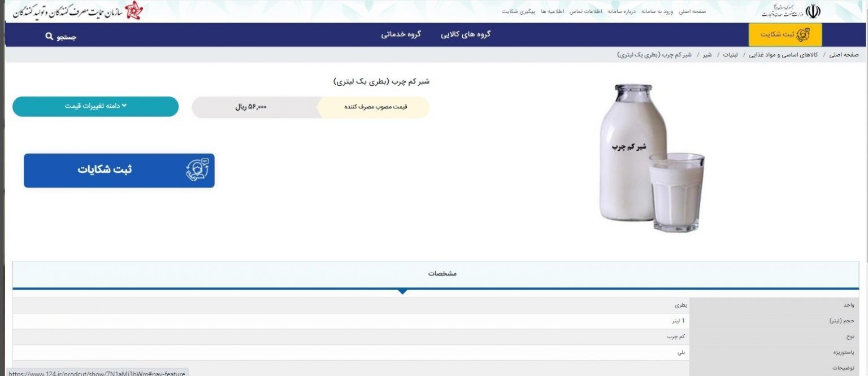Expand the دامنه تغییرات قیمت dropdown
Viewport: 868px width, 376px height.
(x=96, y=106)
